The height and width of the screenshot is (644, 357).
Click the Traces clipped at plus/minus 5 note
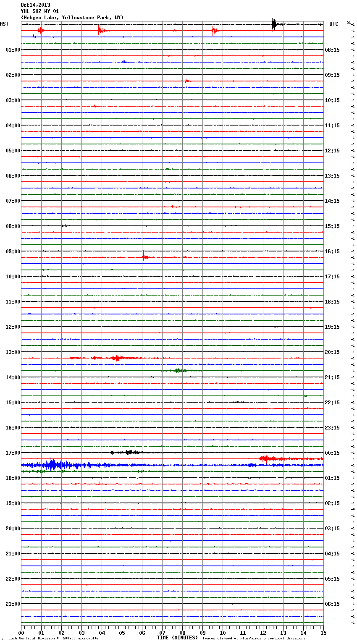coord(254,639)
